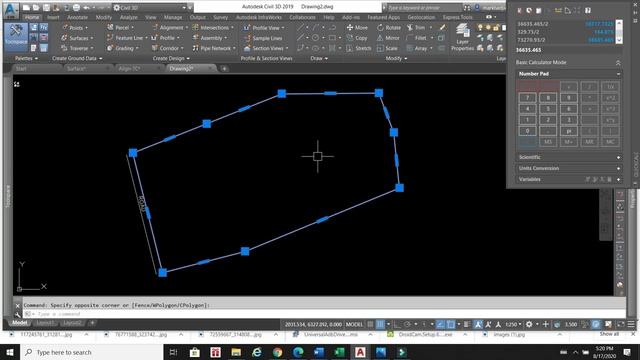Select the Copy tool
640x360 pixels.
coord(357,38)
